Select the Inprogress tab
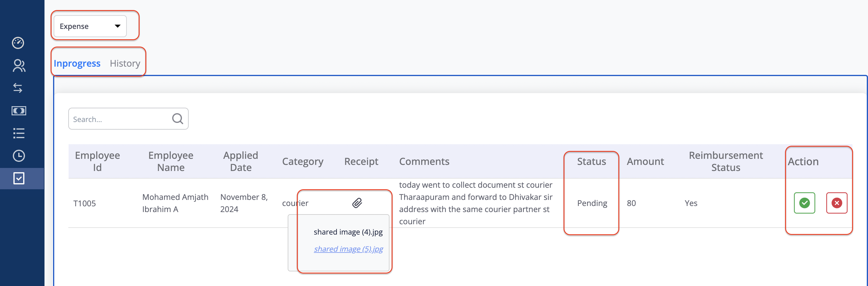Screen dimensions: 868x286 (x=77, y=63)
